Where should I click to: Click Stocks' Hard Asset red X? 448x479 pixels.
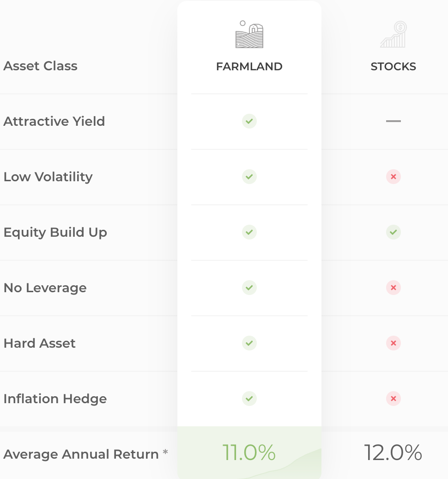click(394, 343)
